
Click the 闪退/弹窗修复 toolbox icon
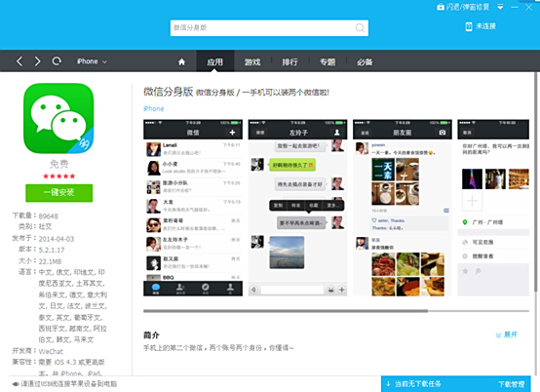tap(441, 7)
